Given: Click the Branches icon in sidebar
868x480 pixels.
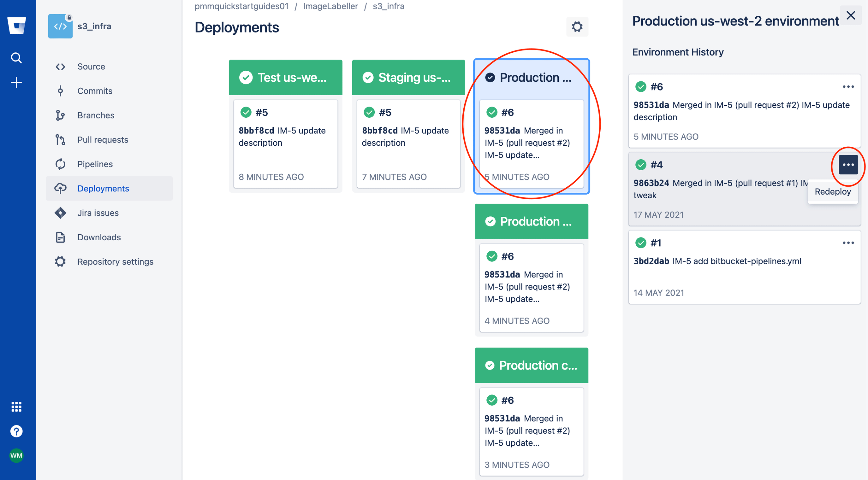Looking at the screenshot, I should click(x=60, y=115).
